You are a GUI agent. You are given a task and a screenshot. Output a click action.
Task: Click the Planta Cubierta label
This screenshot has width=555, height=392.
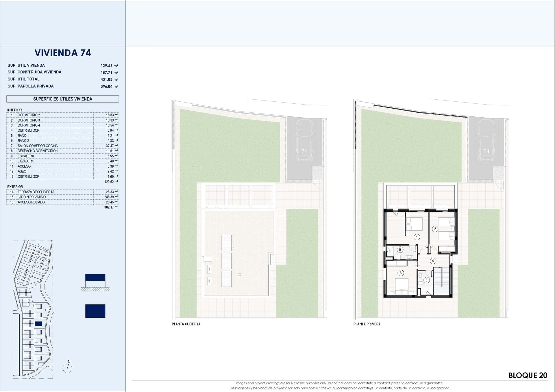pos(186,324)
